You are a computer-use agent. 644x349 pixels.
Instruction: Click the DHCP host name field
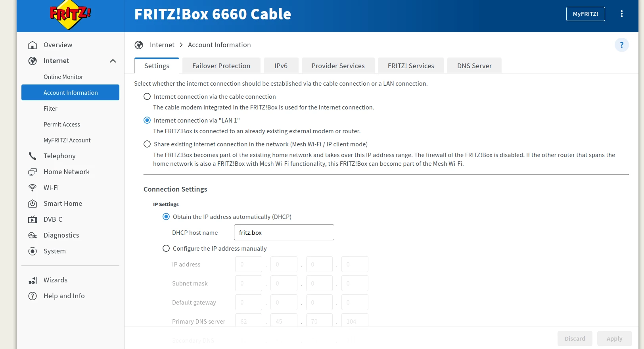[284, 232]
